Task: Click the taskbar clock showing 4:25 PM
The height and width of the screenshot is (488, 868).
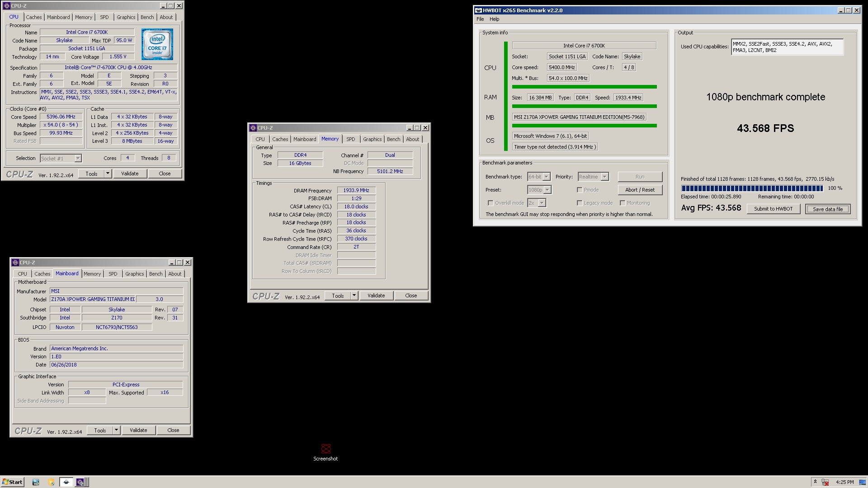Action: [x=845, y=482]
